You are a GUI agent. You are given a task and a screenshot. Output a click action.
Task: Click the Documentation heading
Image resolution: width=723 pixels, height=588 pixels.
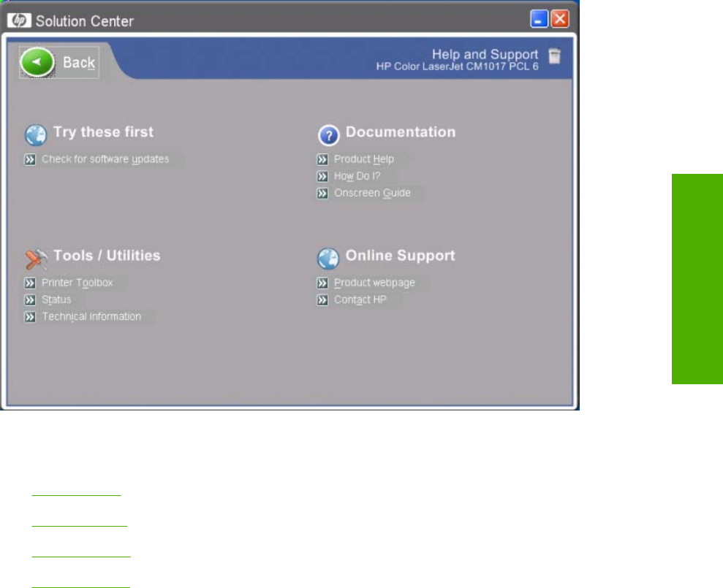(400, 131)
